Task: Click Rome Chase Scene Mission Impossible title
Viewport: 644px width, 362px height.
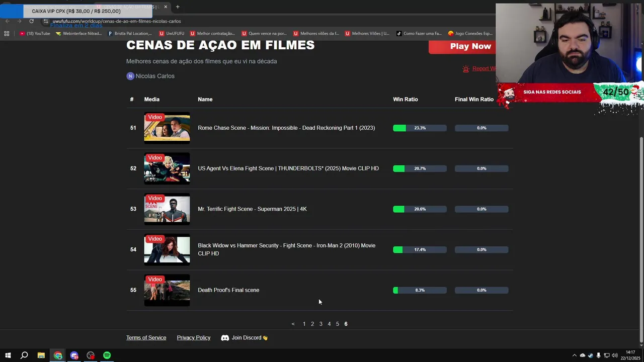Action: click(x=286, y=128)
